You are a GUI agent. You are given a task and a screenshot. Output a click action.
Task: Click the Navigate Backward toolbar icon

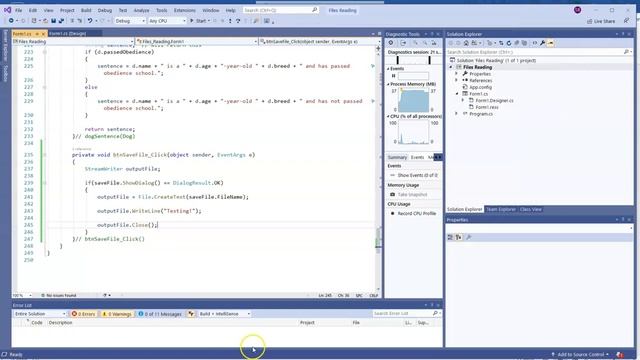(11, 21)
